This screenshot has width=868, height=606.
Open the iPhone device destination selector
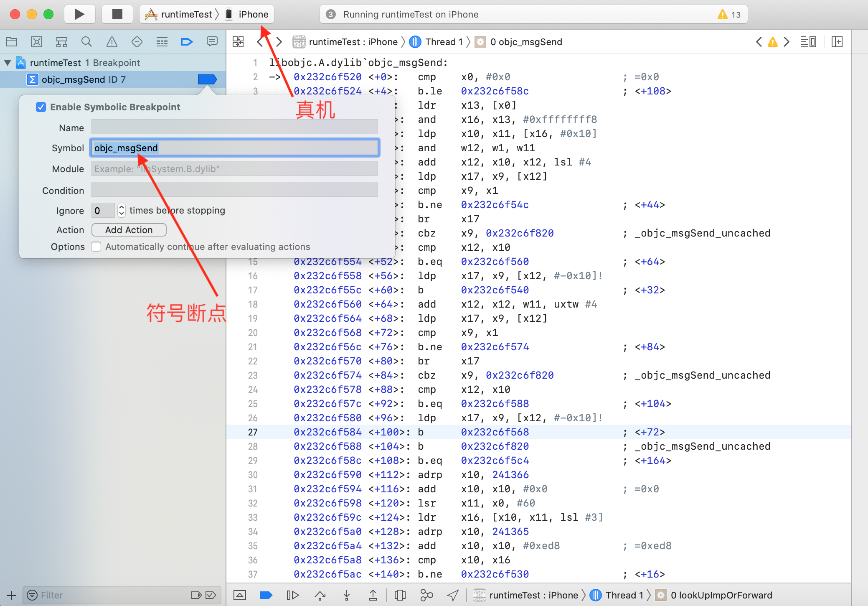pos(253,14)
